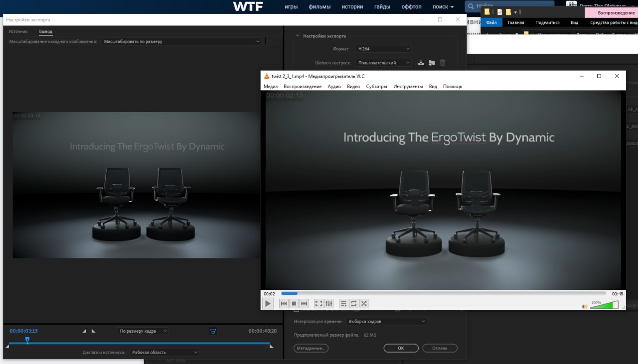Open Вид tab in File Explorer
The height and width of the screenshot is (364, 638).
pyautogui.click(x=575, y=22)
